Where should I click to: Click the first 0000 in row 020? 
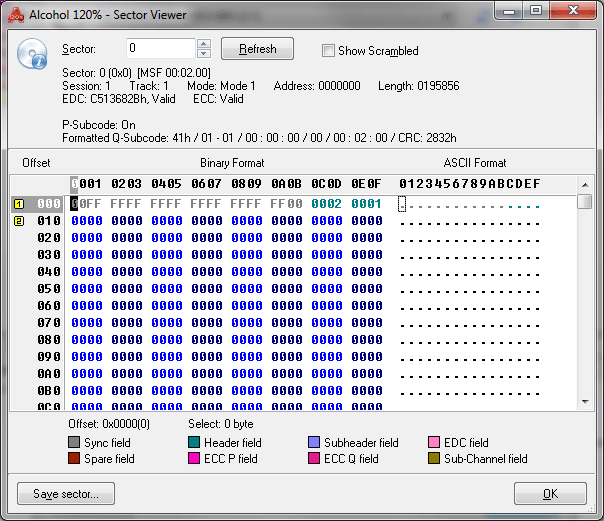(x=87, y=238)
